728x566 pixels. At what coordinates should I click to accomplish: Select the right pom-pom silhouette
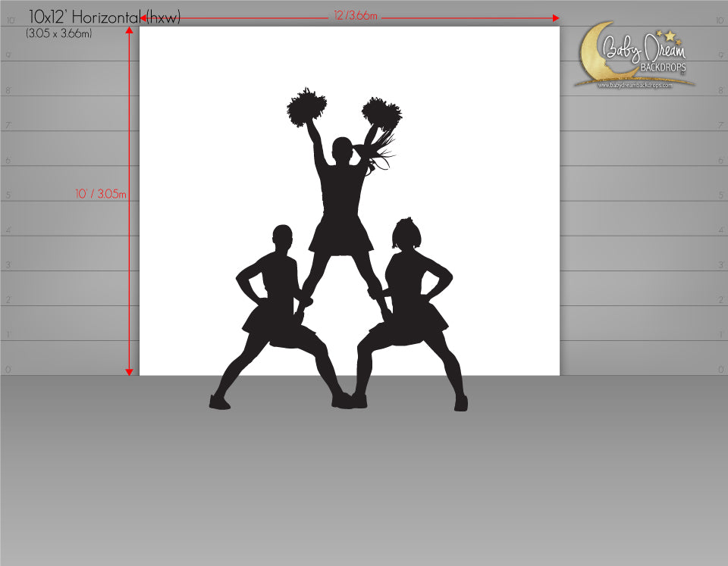pyautogui.click(x=381, y=113)
